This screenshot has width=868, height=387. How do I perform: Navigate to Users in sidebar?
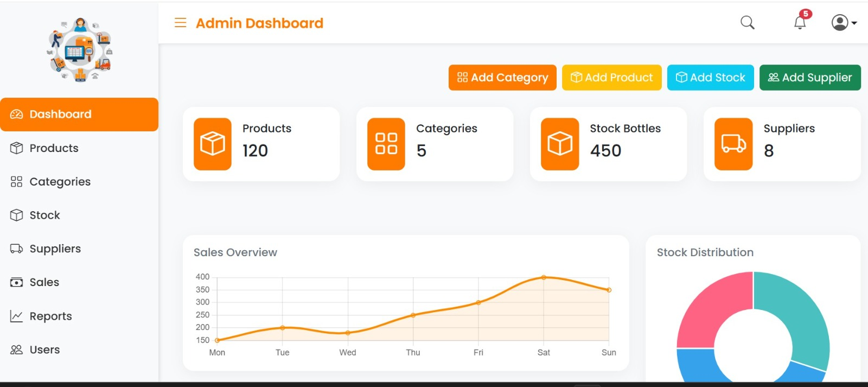(x=44, y=350)
